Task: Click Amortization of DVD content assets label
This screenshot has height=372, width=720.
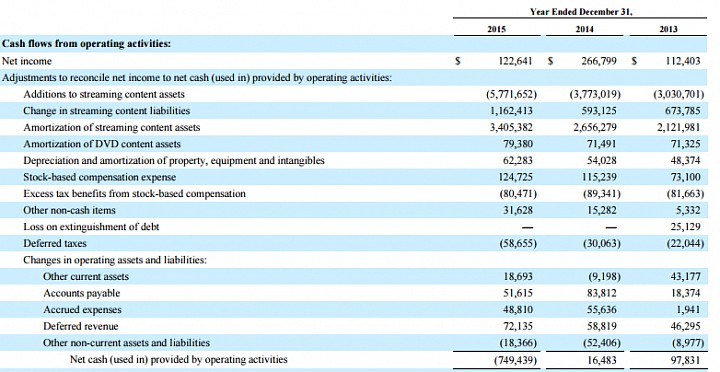Action: [102, 144]
